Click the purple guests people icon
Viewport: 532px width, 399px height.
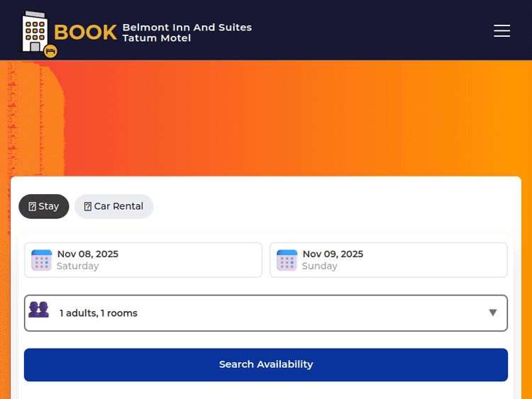tap(38, 310)
